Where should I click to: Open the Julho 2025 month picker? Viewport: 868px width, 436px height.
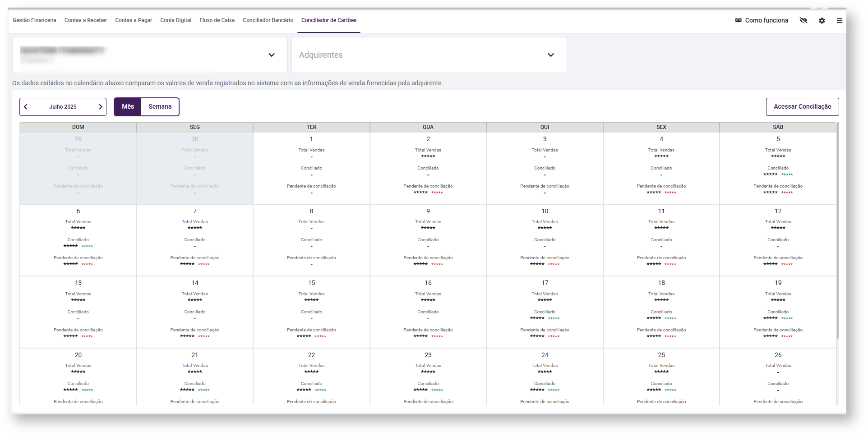tap(63, 107)
